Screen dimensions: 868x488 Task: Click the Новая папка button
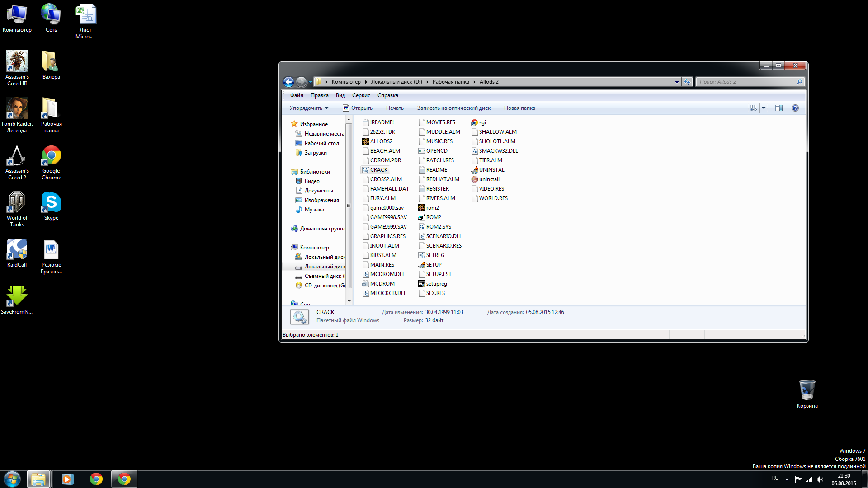(519, 108)
